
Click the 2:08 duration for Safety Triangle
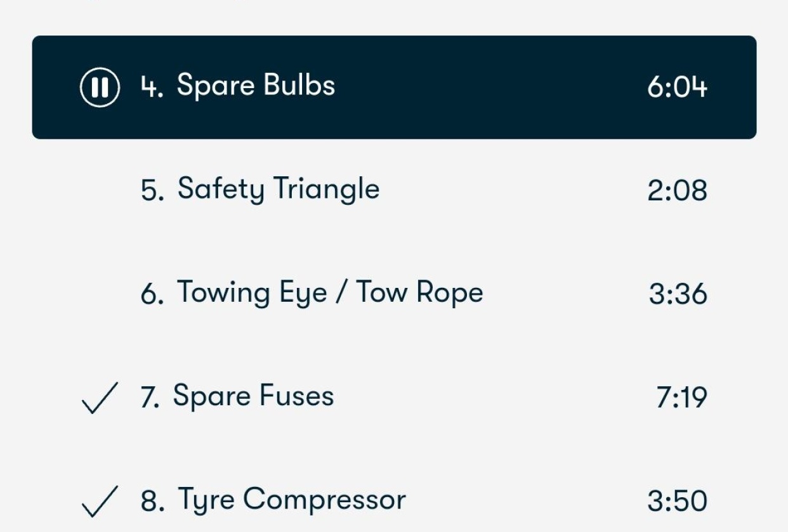(677, 190)
